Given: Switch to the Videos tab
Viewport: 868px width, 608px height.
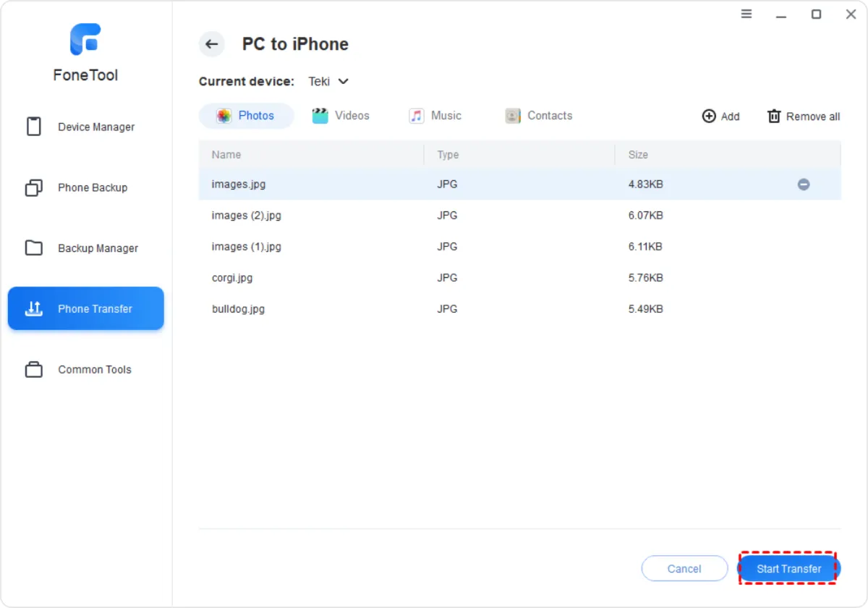Looking at the screenshot, I should (341, 116).
